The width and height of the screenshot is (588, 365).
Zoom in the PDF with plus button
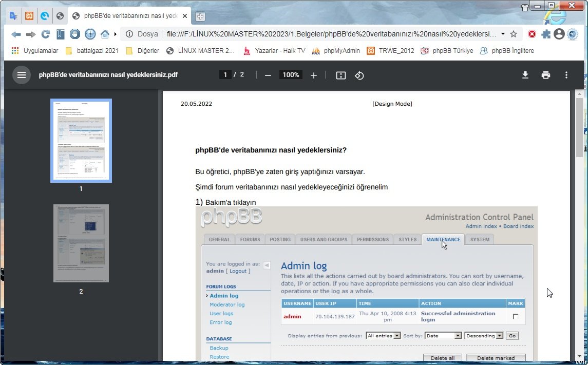pos(313,75)
